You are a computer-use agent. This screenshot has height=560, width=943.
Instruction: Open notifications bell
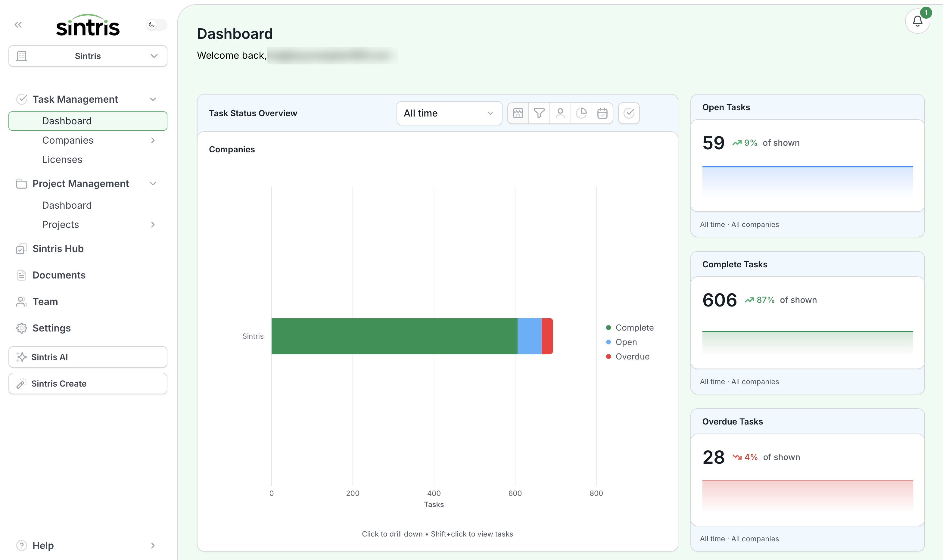click(917, 21)
